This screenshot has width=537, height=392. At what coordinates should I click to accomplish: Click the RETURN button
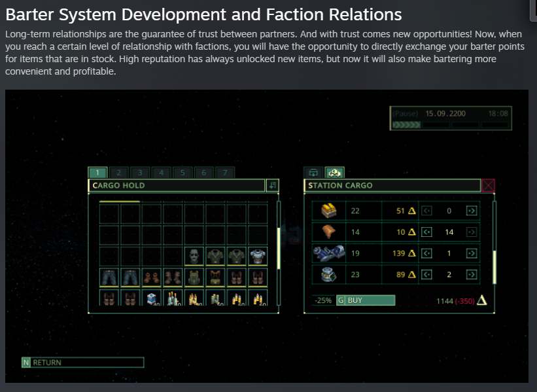click(x=83, y=363)
